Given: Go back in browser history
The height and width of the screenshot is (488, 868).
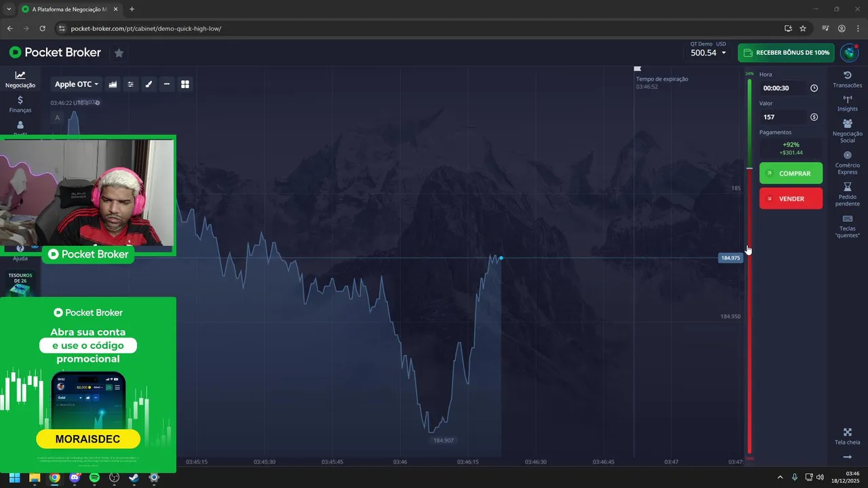Looking at the screenshot, I should [9, 28].
